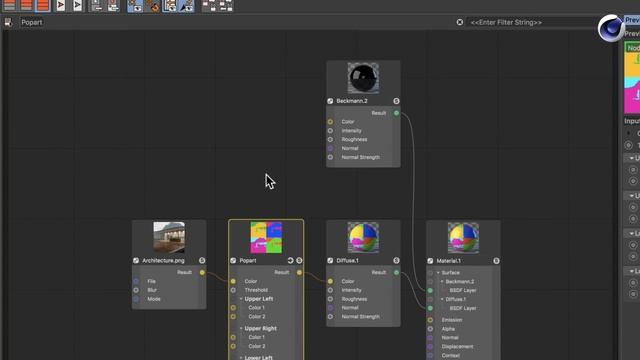The height and width of the screenshot is (360, 640).
Task: Click the Popart node type icon
Action: [233, 260]
